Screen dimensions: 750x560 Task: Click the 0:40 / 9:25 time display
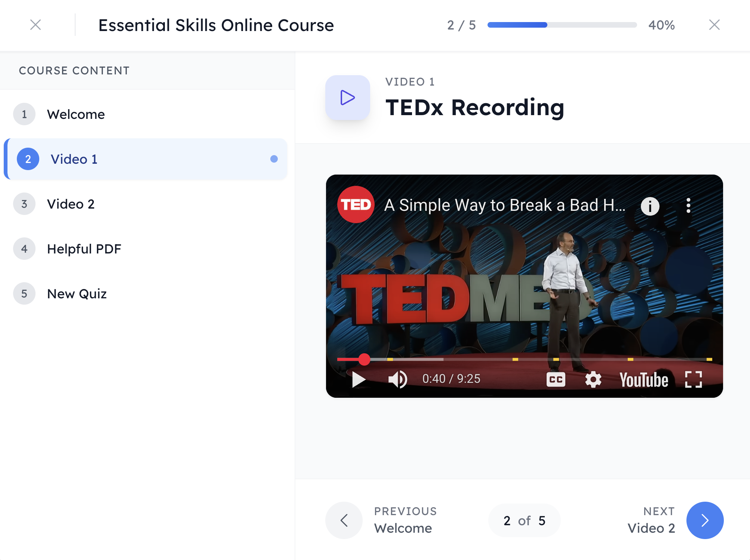[x=451, y=379]
